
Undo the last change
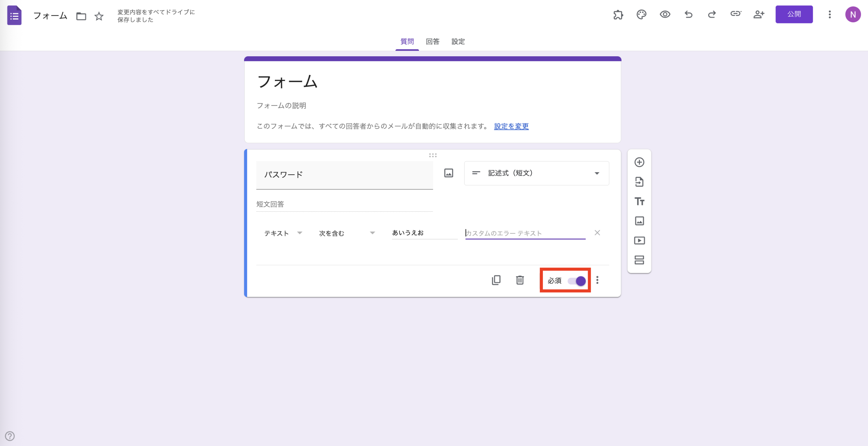(x=688, y=15)
